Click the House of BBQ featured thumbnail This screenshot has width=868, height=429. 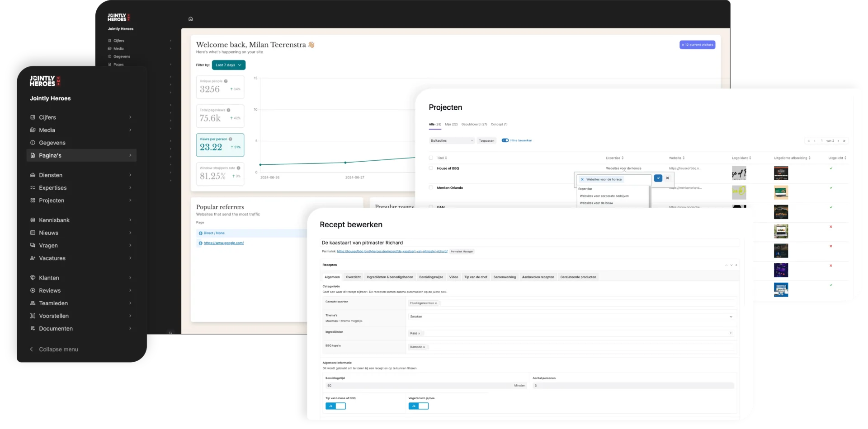pyautogui.click(x=781, y=173)
